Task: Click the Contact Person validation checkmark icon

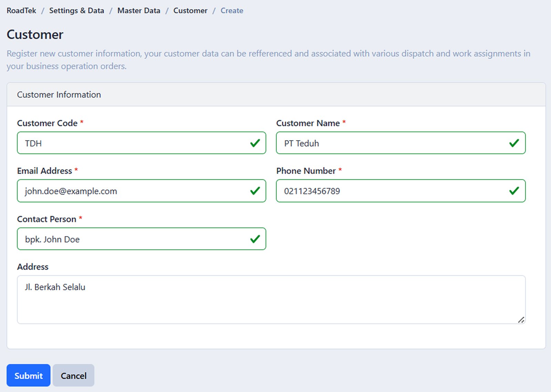Action: click(255, 239)
